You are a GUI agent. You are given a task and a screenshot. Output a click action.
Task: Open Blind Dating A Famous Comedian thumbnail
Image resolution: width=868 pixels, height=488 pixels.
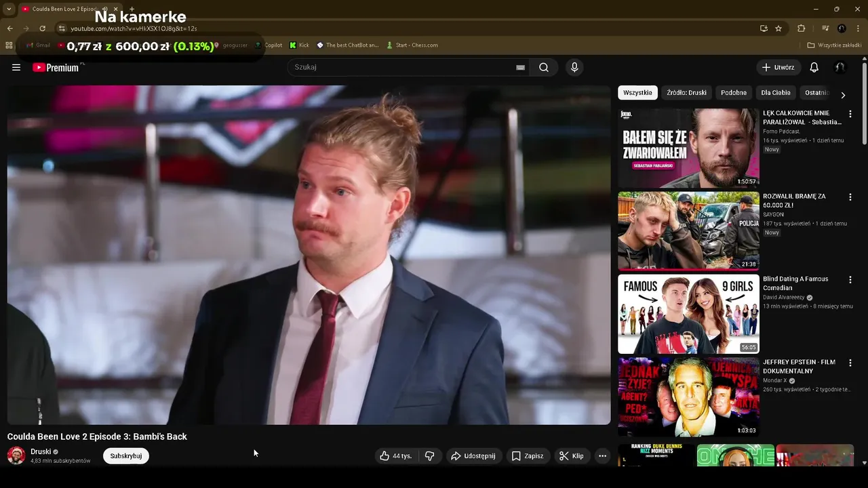pos(688,314)
